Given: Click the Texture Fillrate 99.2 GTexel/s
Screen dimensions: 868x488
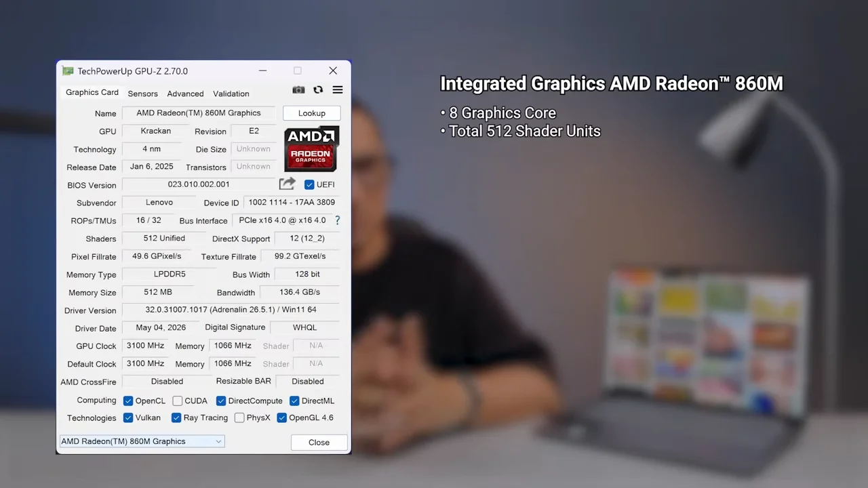Looking at the screenshot, I should click(300, 256).
